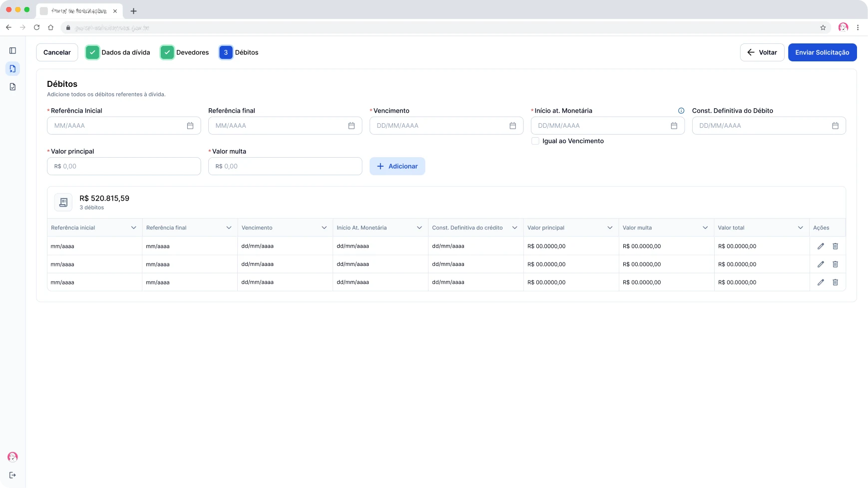The height and width of the screenshot is (488, 868).
Task: Bookmark page with star icon
Action: pyautogui.click(x=823, y=27)
